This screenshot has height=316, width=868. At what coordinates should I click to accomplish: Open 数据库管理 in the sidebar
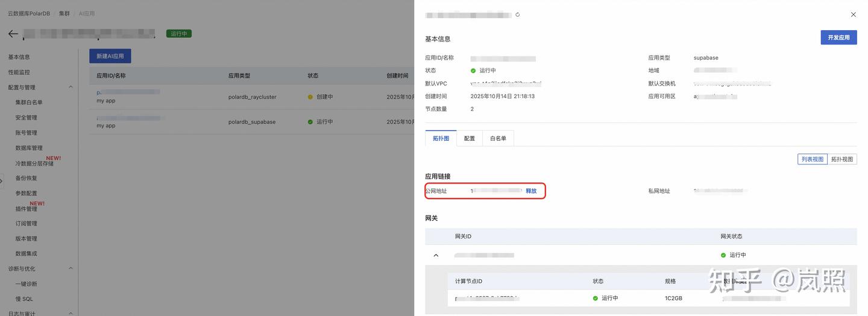pos(29,147)
